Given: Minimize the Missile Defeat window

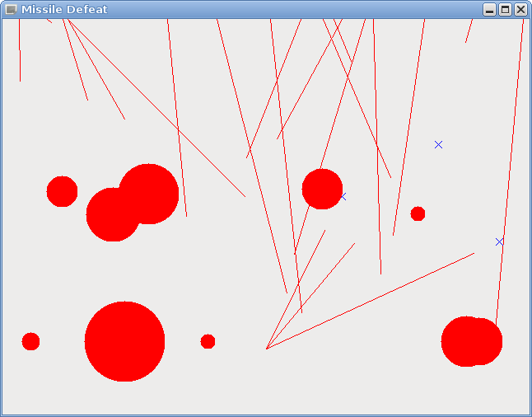Looking at the screenshot, I should pos(489,9).
